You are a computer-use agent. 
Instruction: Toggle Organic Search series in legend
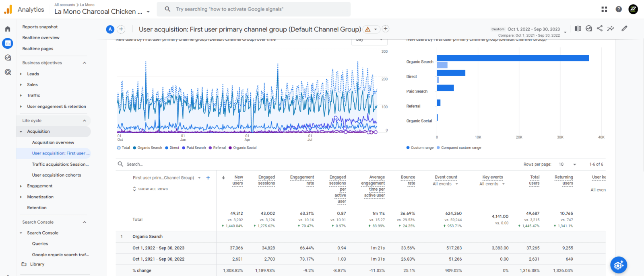tap(147, 148)
